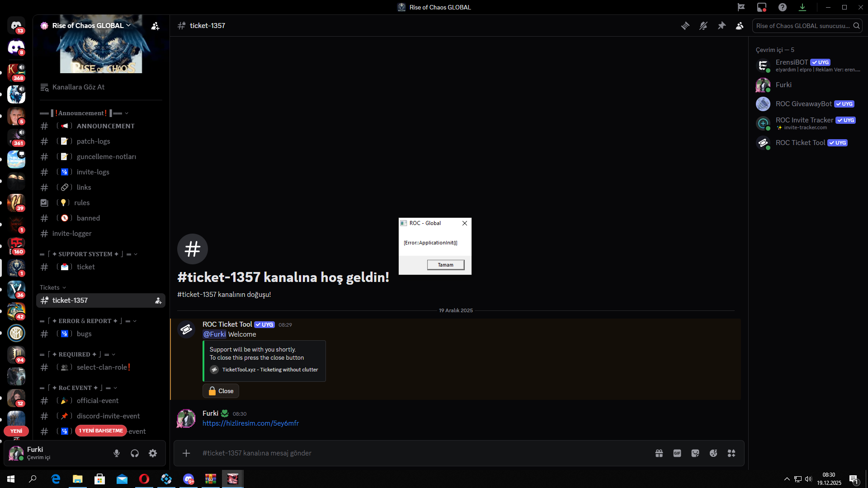Open the inbox icon in title bar
Screen dimensions: 868x488
point(762,7)
